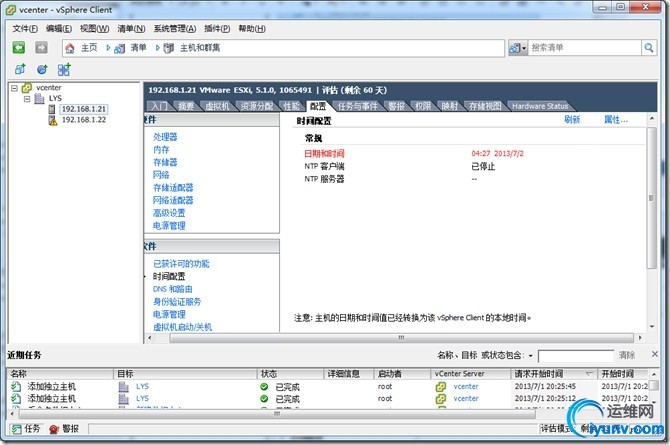Open 内存 hardware settings

click(161, 150)
